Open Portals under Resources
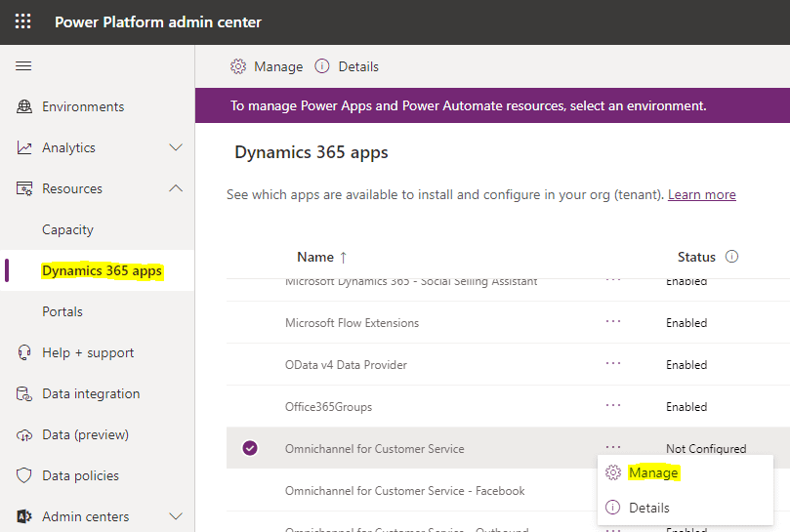The width and height of the screenshot is (790, 532). (62, 311)
